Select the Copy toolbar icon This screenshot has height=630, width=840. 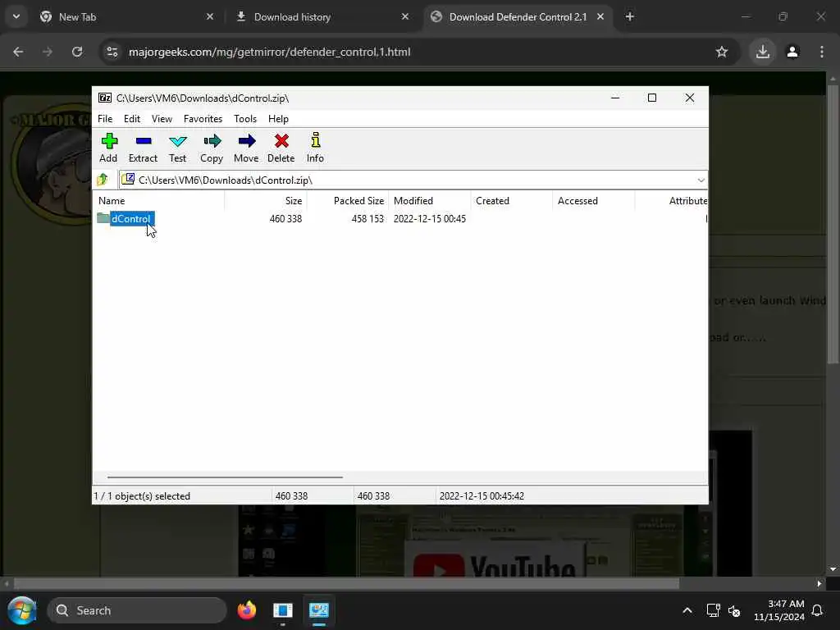click(x=212, y=148)
